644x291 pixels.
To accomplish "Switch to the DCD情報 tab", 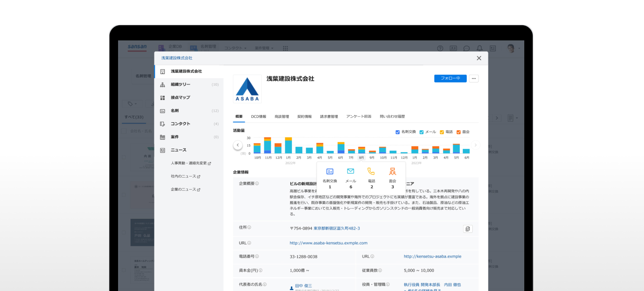I will click(x=258, y=117).
